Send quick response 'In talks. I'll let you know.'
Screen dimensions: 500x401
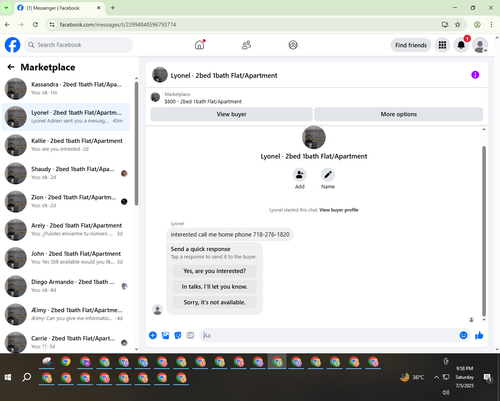tap(214, 287)
